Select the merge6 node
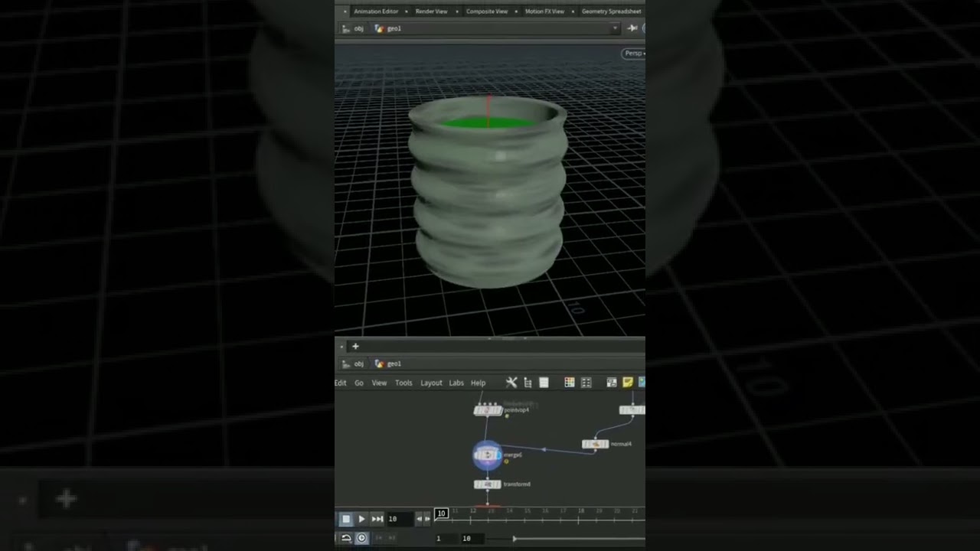Image resolution: width=980 pixels, height=551 pixels. click(488, 455)
